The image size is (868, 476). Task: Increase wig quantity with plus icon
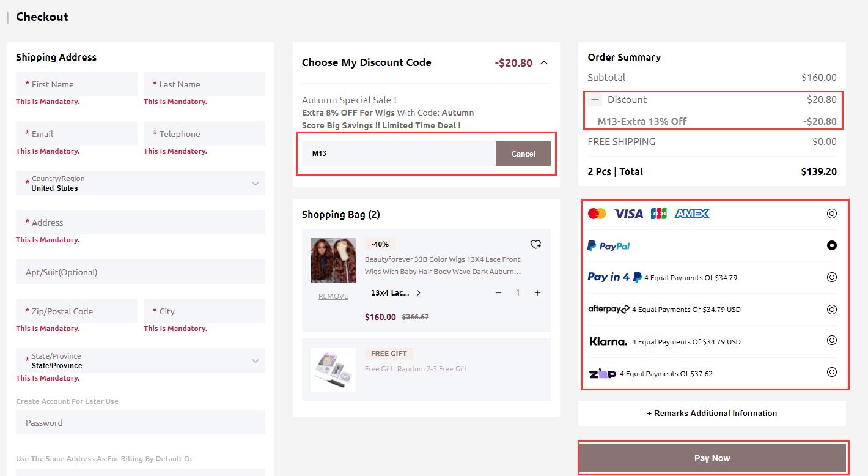(x=537, y=293)
